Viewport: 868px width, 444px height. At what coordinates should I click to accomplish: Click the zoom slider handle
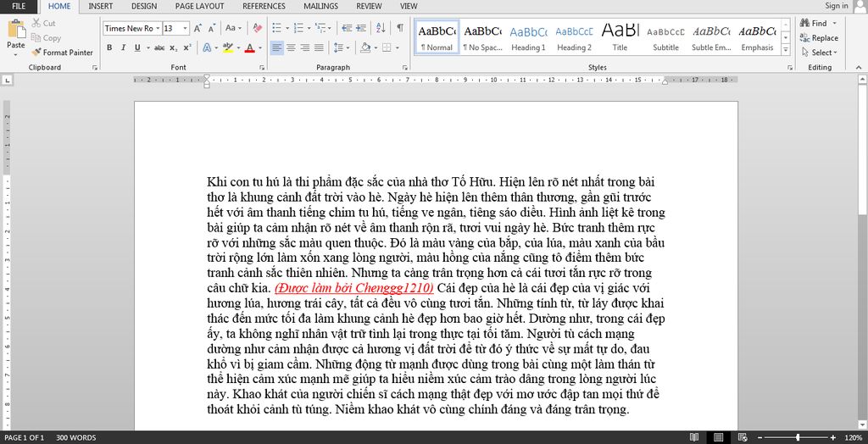pyautogui.click(x=798, y=437)
